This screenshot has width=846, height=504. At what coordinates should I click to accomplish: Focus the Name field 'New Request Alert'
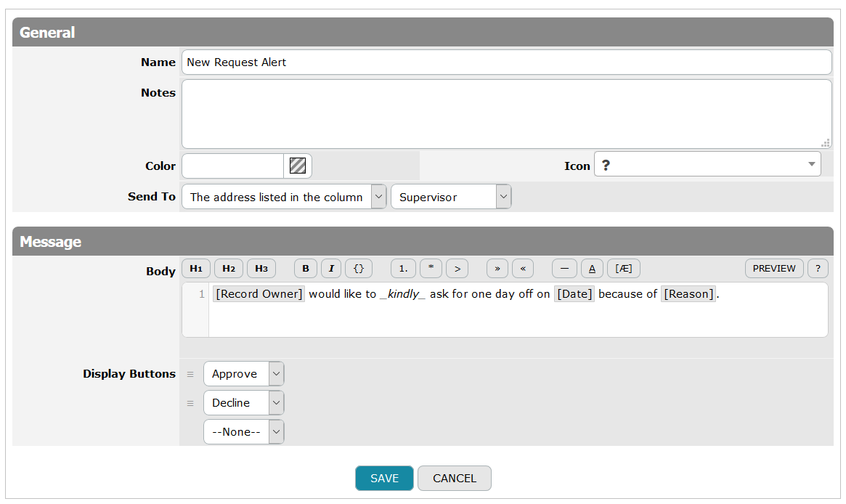(507, 62)
